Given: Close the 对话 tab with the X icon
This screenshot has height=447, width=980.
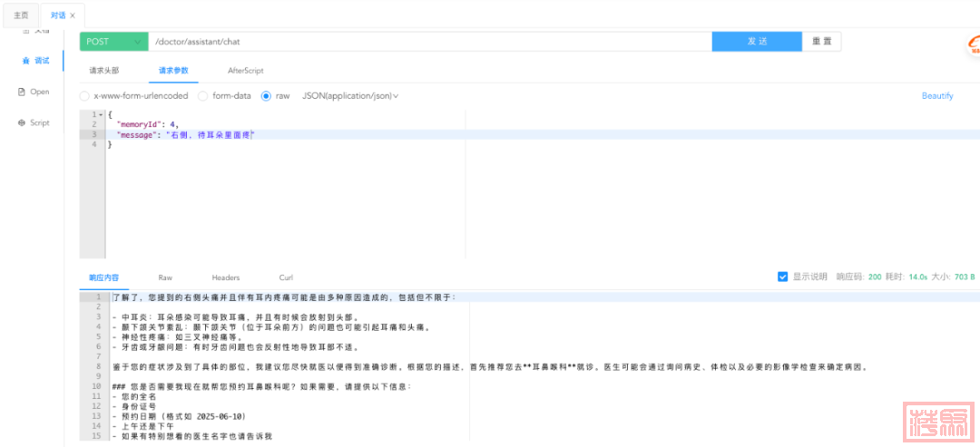Looking at the screenshot, I should click(x=73, y=15).
